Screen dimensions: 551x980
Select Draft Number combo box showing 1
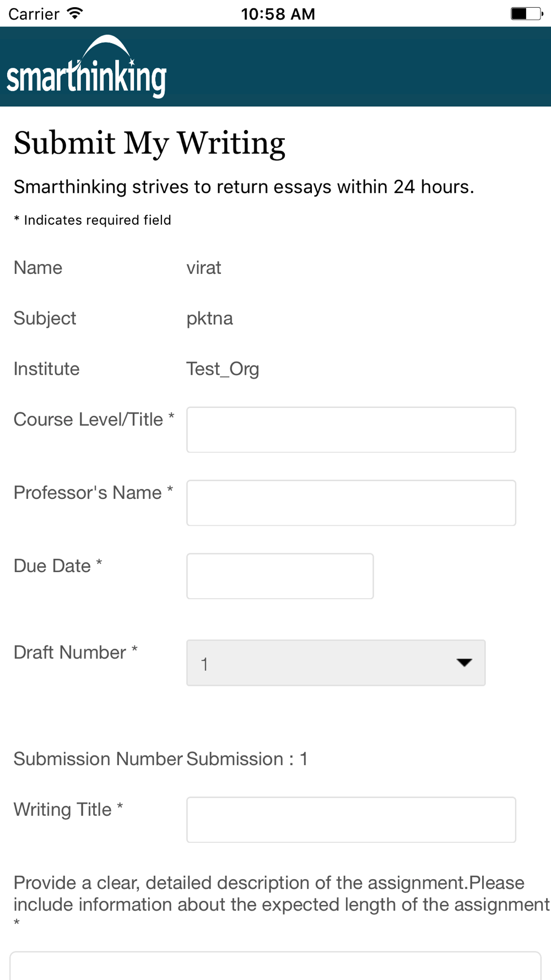(336, 663)
